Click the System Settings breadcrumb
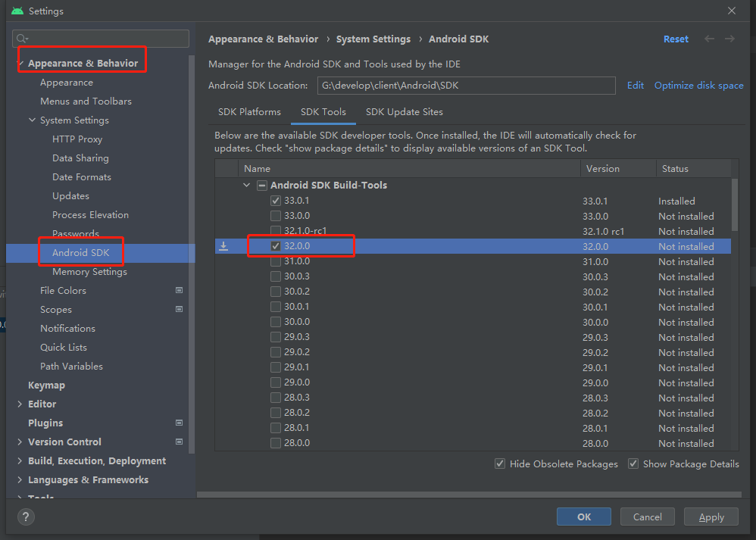Image resolution: width=756 pixels, height=540 pixels. [373, 39]
